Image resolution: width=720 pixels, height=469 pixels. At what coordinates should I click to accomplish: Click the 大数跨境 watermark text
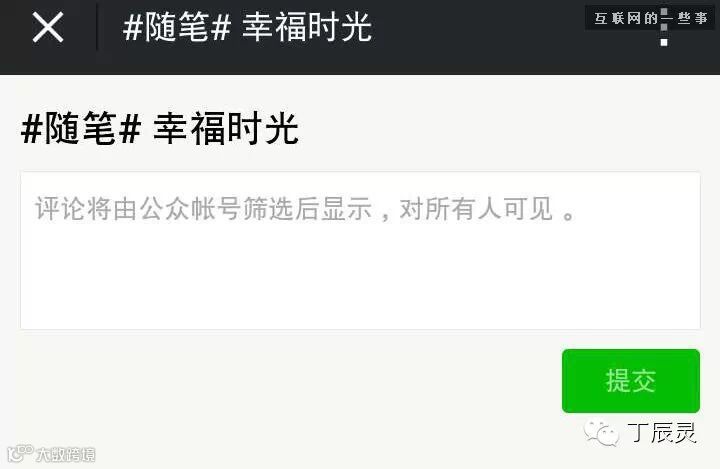click(66, 454)
